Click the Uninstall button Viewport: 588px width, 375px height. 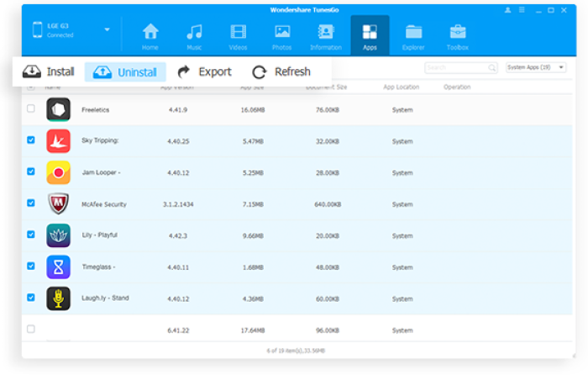[x=125, y=72]
